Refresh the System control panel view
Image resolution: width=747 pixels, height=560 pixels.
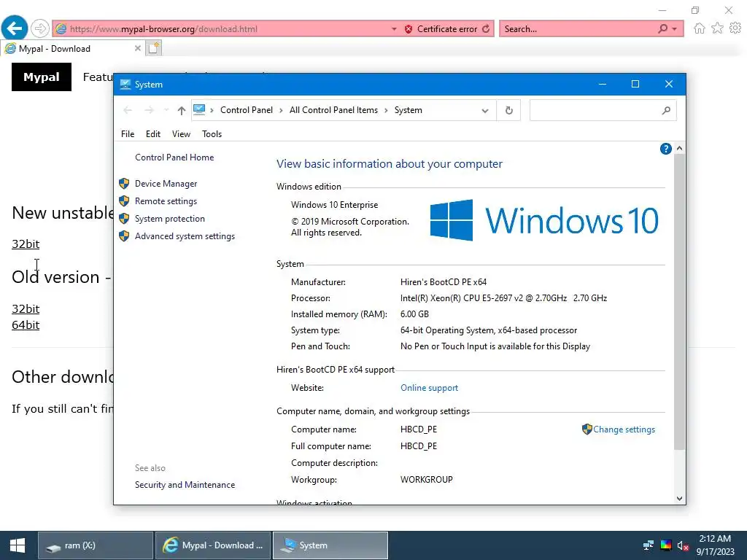(x=508, y=111)
